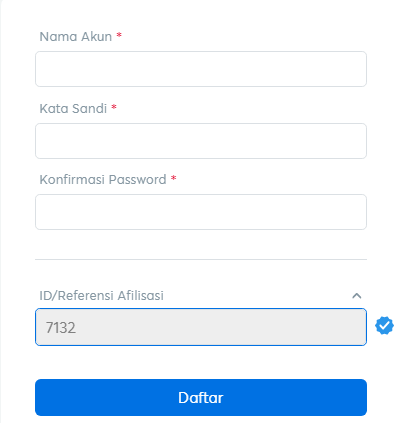
Task: Select the account name text box
Action: [201, 69]
